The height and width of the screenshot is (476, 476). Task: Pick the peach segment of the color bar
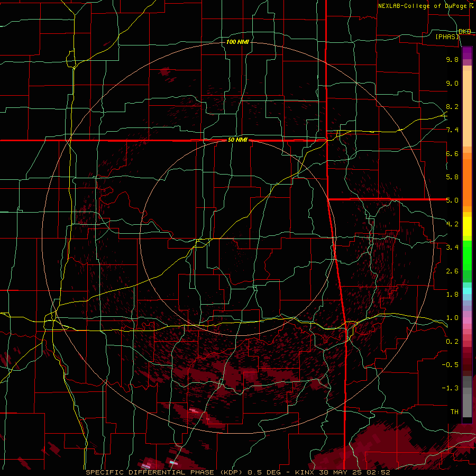coord(467,108)
